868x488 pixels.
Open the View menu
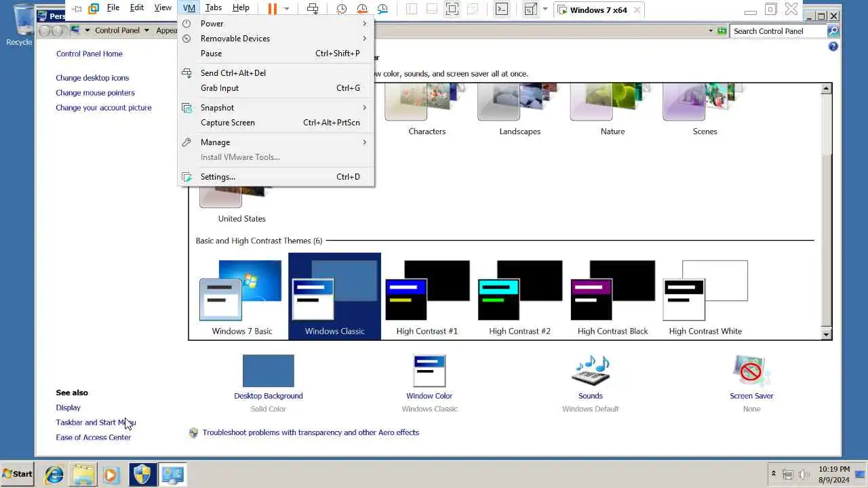(x=163, y=7)
